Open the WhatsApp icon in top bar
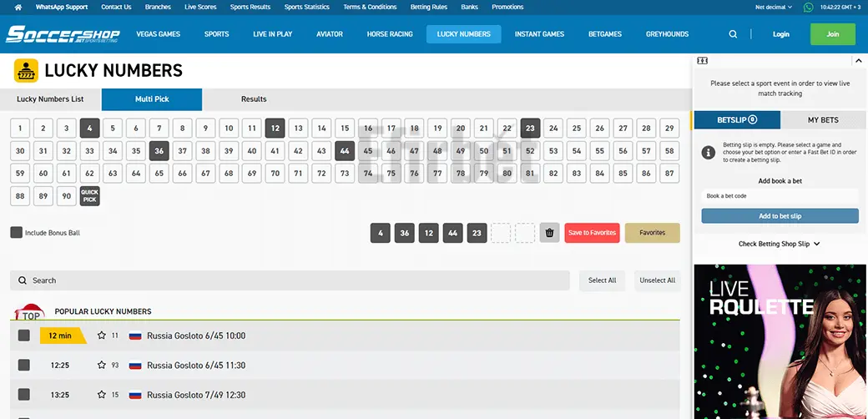This screenshot has width=868, height=419. click(809, 8)
